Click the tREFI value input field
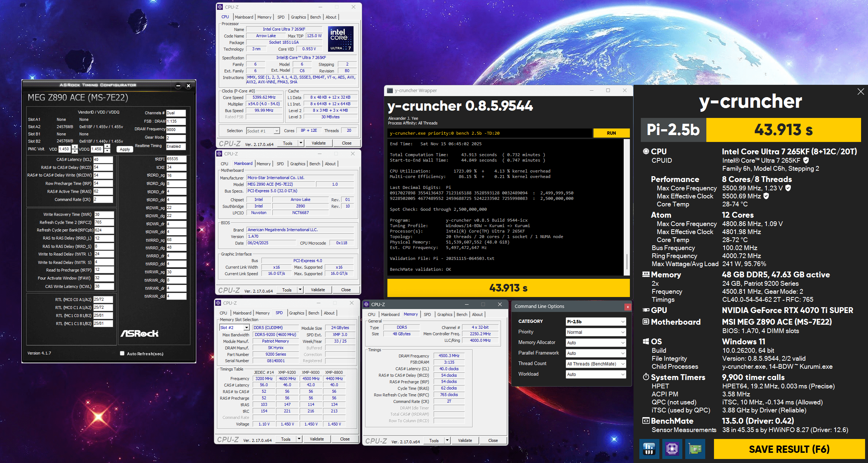 (x=176, y=159)
